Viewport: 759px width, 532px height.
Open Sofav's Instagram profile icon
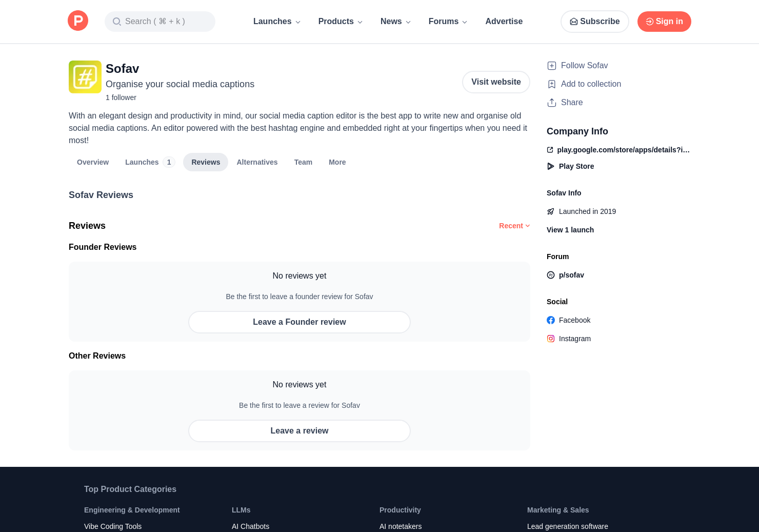click(x=551, y=339)
